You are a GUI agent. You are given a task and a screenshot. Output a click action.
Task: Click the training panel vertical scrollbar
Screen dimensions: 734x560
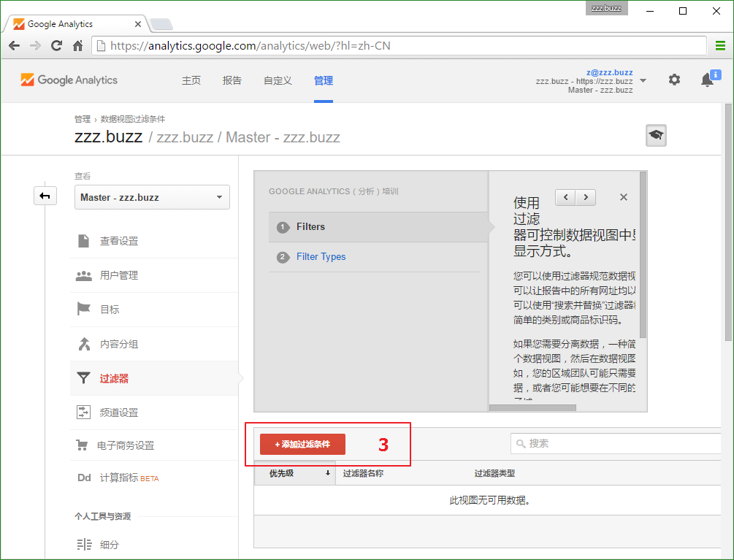pyautogui.click(x=643, y=255)
